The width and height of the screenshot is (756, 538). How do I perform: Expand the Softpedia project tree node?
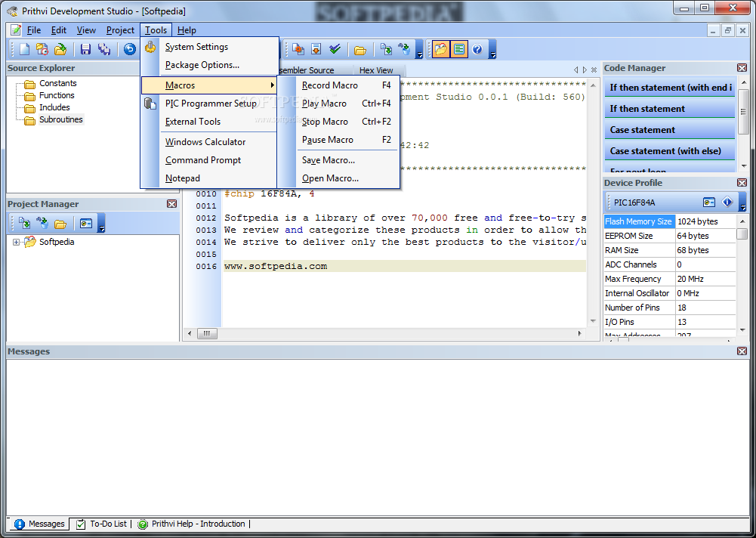[x=16, y=243]
